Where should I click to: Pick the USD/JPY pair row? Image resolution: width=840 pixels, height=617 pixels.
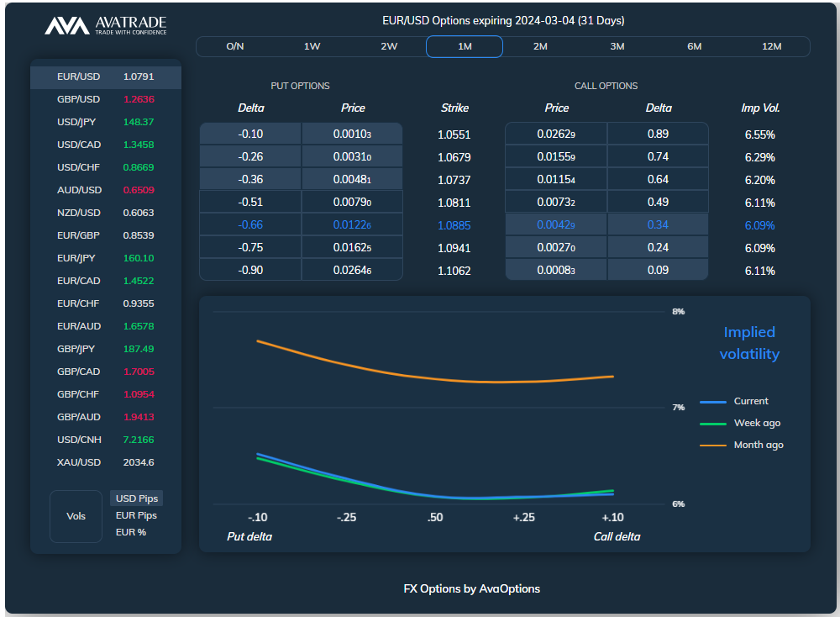[x=106, y=122]
